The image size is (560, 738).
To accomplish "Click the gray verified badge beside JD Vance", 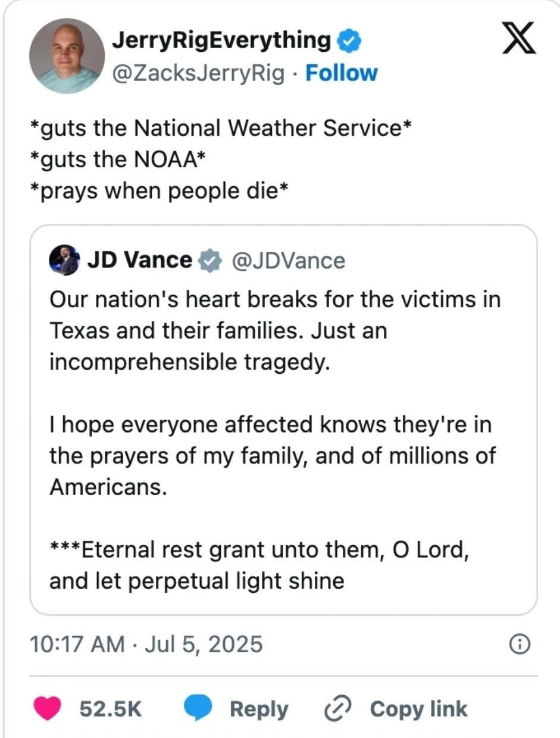I will pos(210,261).
